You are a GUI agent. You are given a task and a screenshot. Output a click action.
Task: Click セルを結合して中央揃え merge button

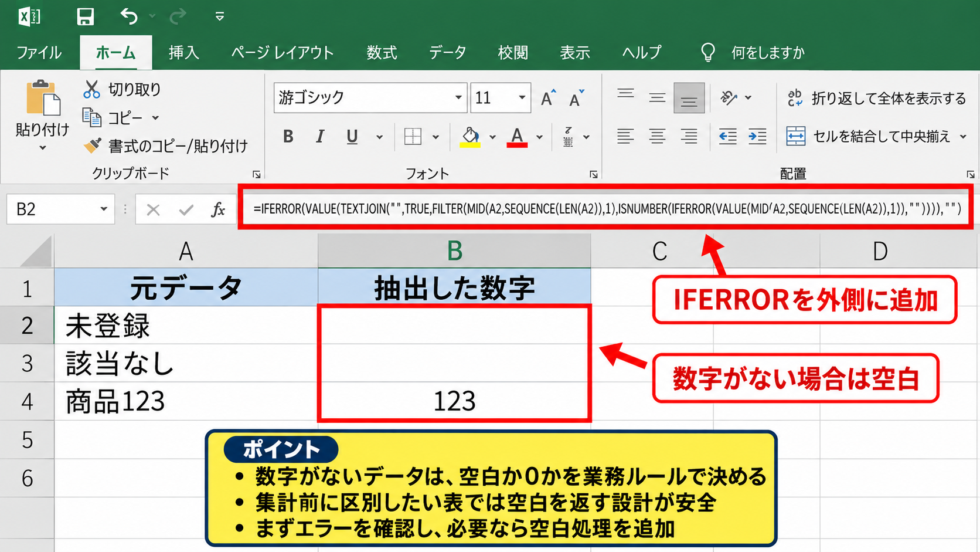[x=868, y=136]
